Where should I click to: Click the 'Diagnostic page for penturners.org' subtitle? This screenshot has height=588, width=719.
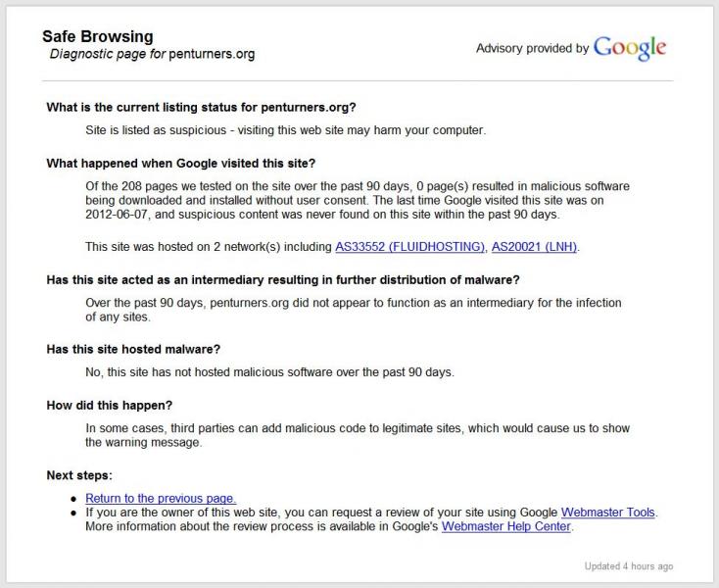(152, 54)
